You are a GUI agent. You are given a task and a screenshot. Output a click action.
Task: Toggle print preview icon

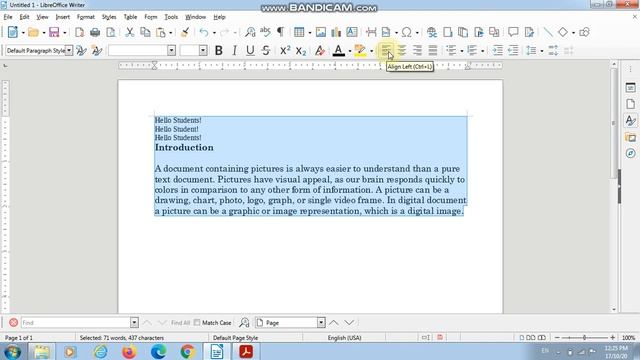pos(111,32)
